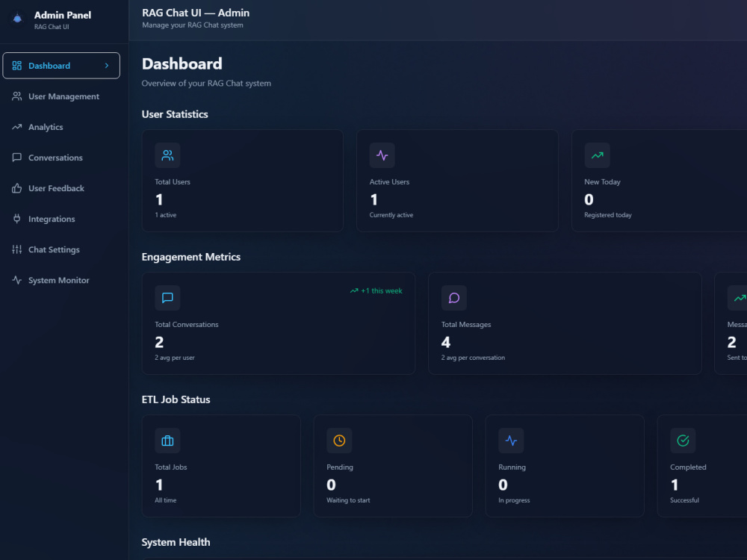Screen dimensions: 747x560
Task: Click the System Health heading
Action: click(176, 542)
